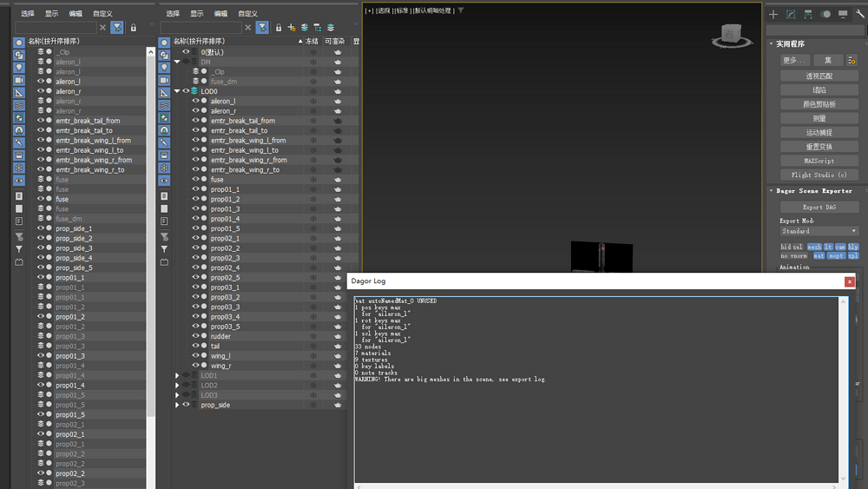868x489 pixels.
Task: Open the Create panel plus tab
Action: coord(773,14)
